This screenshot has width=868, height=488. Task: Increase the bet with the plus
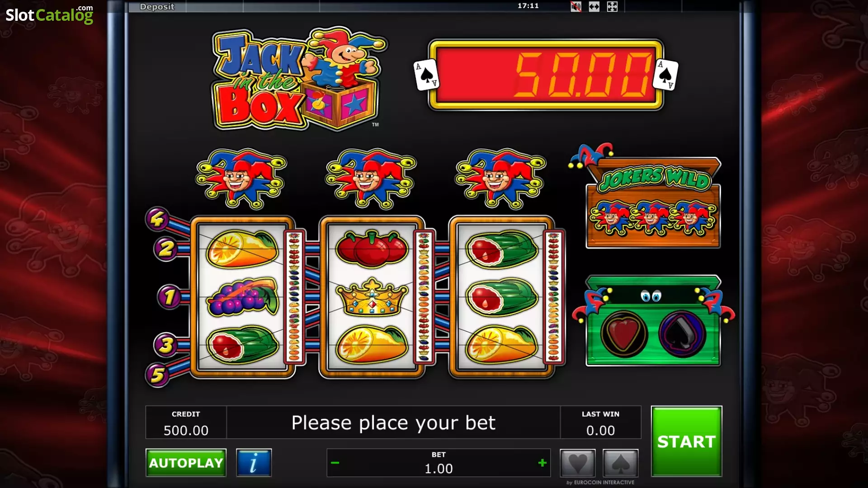point(542,463)
